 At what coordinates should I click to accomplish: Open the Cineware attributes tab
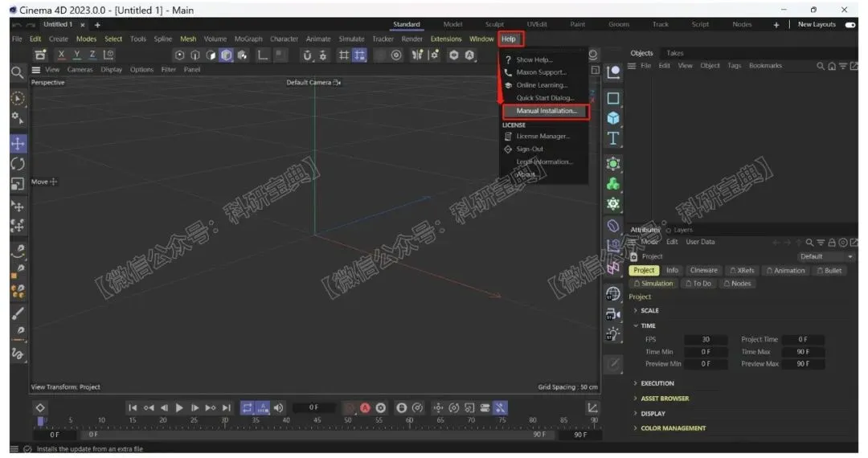click(703, 271)
